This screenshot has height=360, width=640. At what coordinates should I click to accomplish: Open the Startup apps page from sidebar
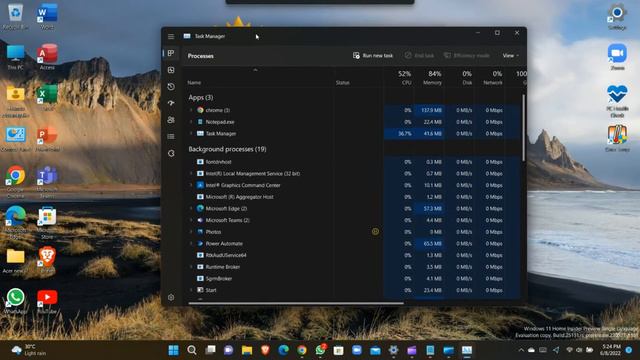171,103
